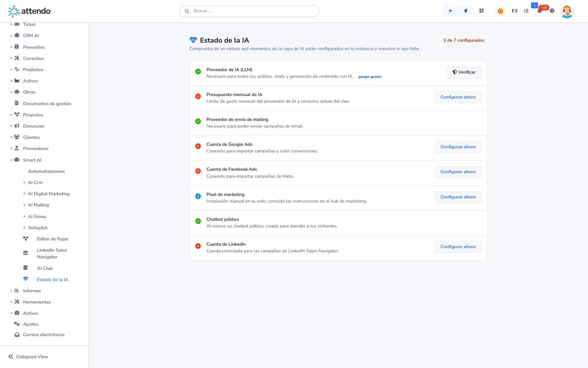
Task: Click the Clientes people icon
Action: click(17, 137)
